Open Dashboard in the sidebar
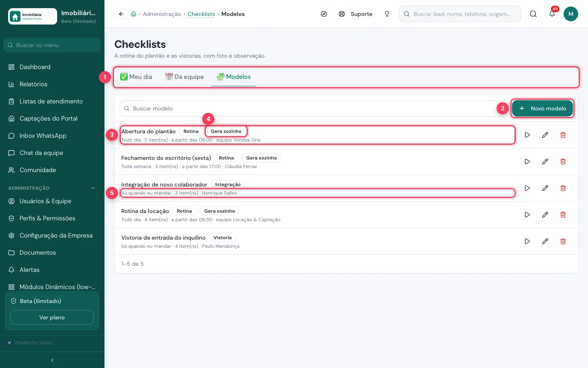588x368 pixels. click(52, 67)
